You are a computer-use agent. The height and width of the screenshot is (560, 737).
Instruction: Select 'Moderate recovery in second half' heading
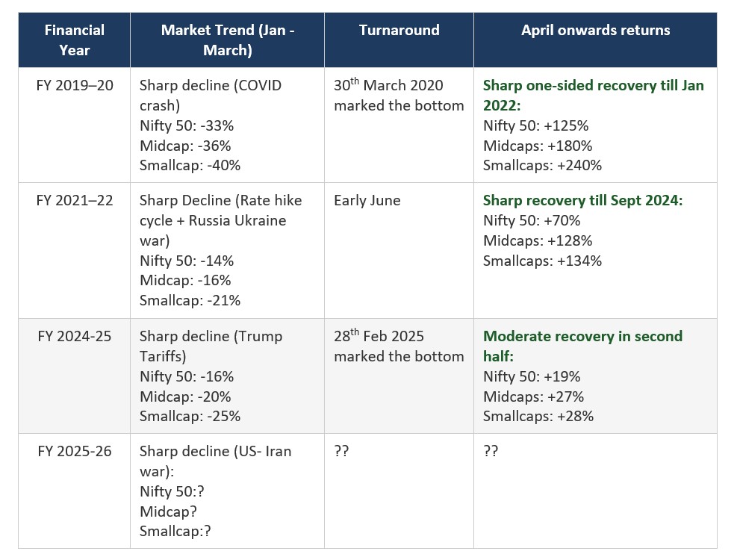point(582,346)
